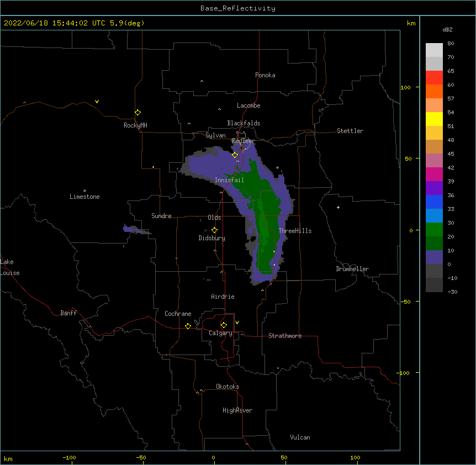Select the ThreeHills label
This screenshot has width=476, height=465.
point(295,231)
